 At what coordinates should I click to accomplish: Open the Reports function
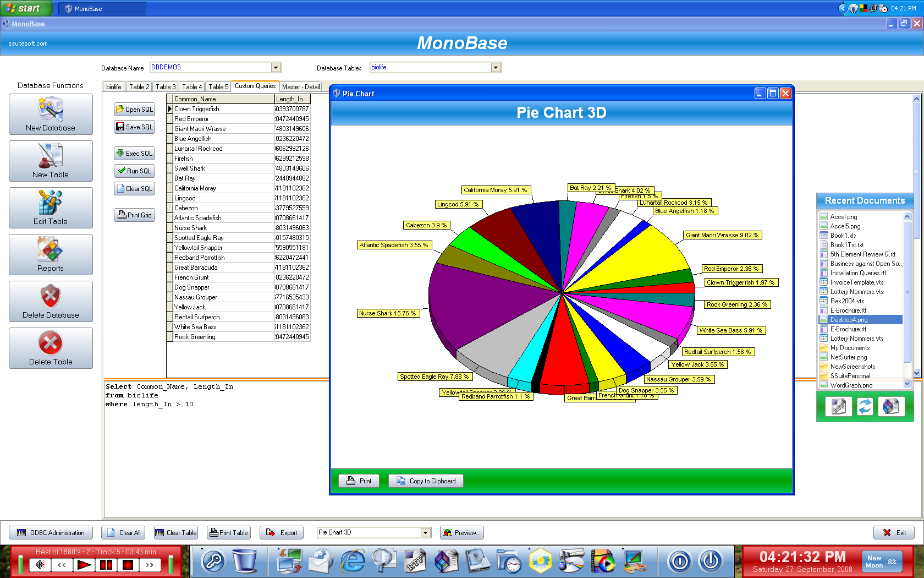click(x=51, y=255)
